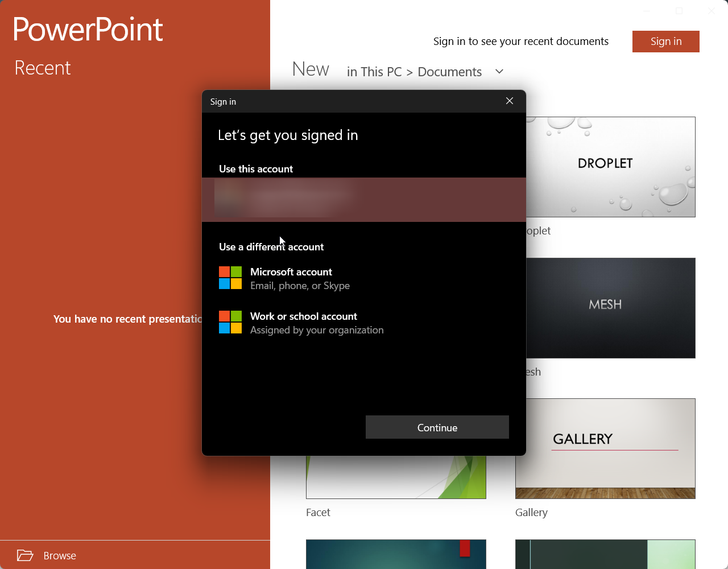Open the Droplet template thumbnail
Screen dimensions: 728x569
tap(610, 167)
